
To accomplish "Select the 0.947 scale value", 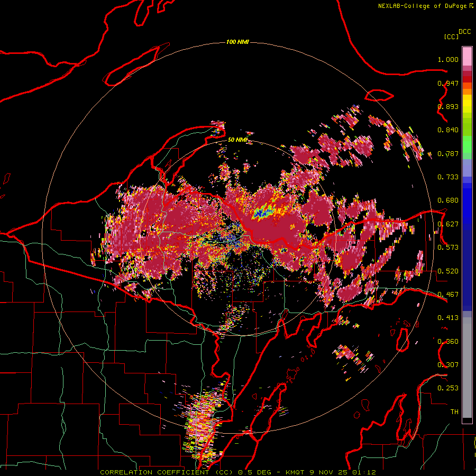I will (448, 83).
